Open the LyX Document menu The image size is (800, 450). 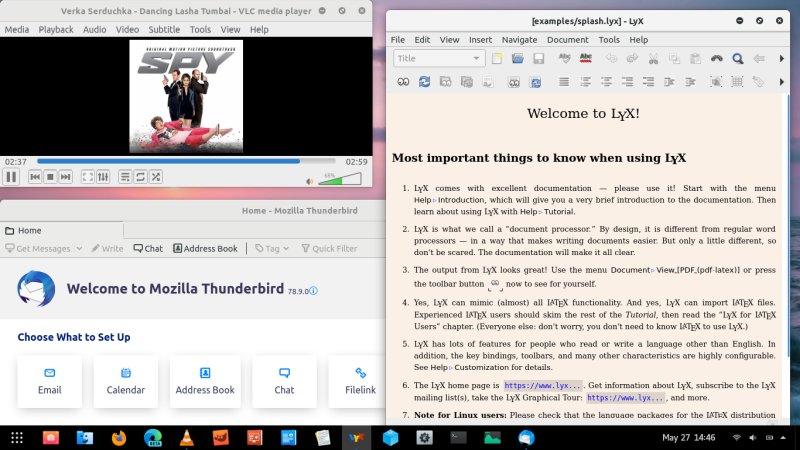pos(567,40)
